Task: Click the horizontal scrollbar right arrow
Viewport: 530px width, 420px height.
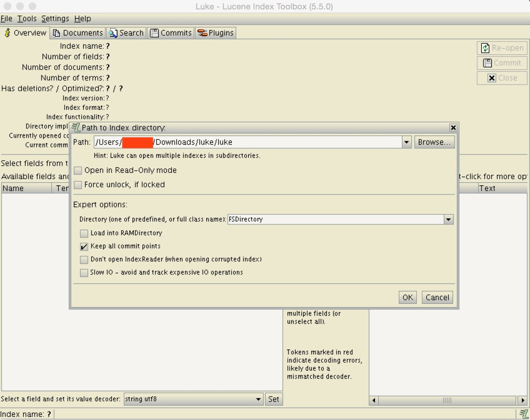Action: [x=523, y=400]
